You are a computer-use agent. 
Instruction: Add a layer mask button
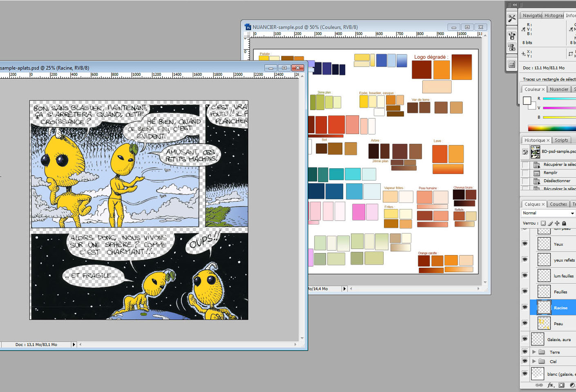pos(562,385)
